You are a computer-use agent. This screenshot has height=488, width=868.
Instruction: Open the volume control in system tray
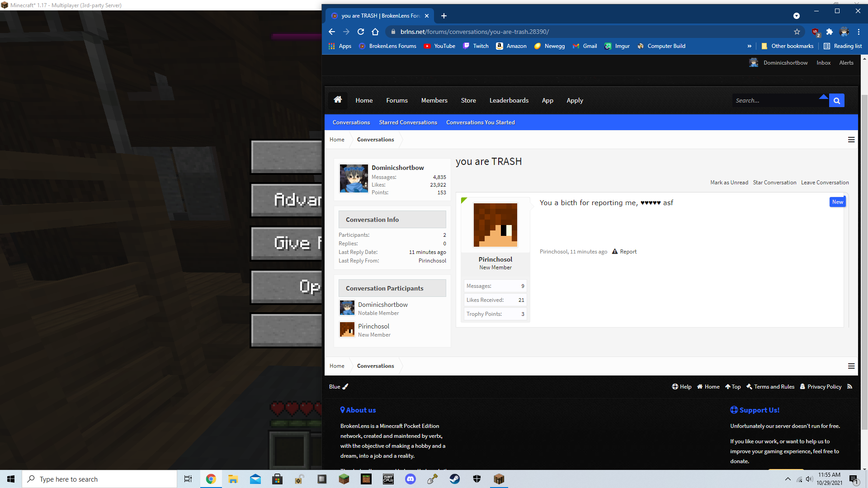pyautogui.click(x=809, y=479)
